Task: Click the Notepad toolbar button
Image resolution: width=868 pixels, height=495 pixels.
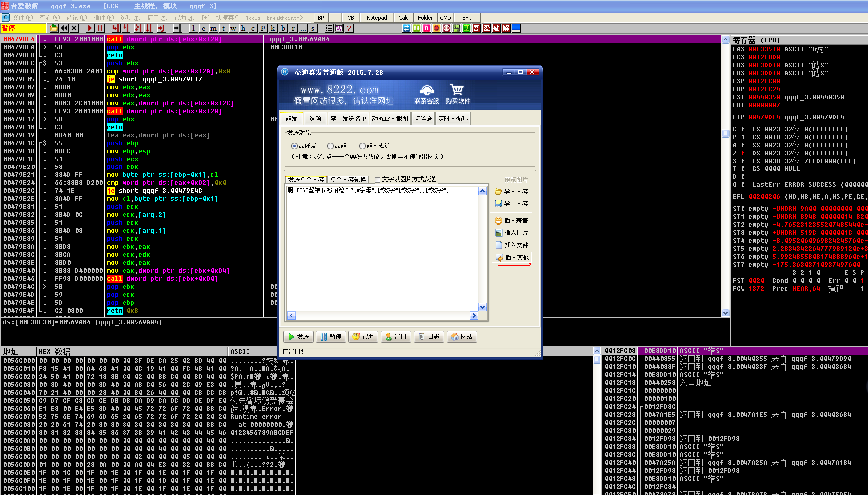Action: coord(376,18)
